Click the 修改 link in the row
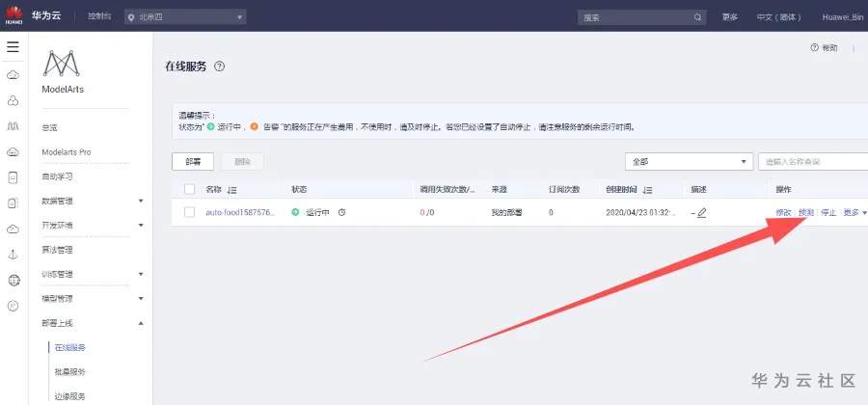Viewport: 868px width, 405px height. (783, 212)
